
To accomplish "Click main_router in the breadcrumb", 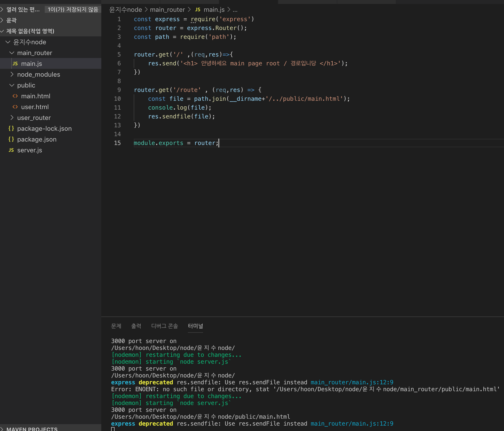I will (167, 10).
